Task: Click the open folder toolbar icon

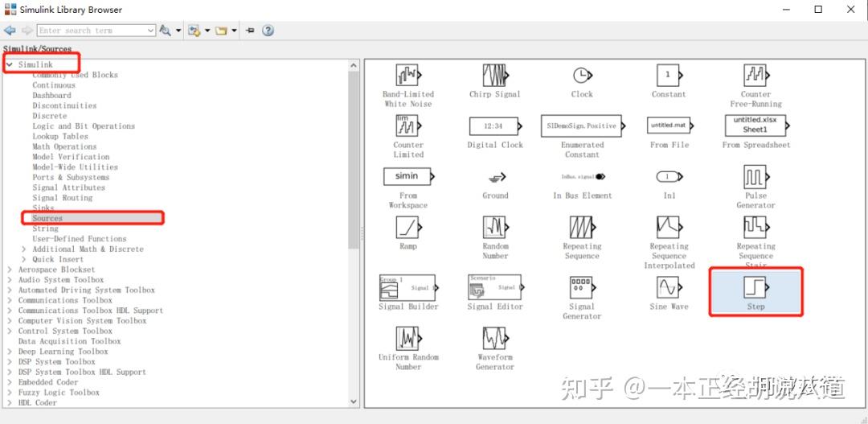Action: click(222, 31)
